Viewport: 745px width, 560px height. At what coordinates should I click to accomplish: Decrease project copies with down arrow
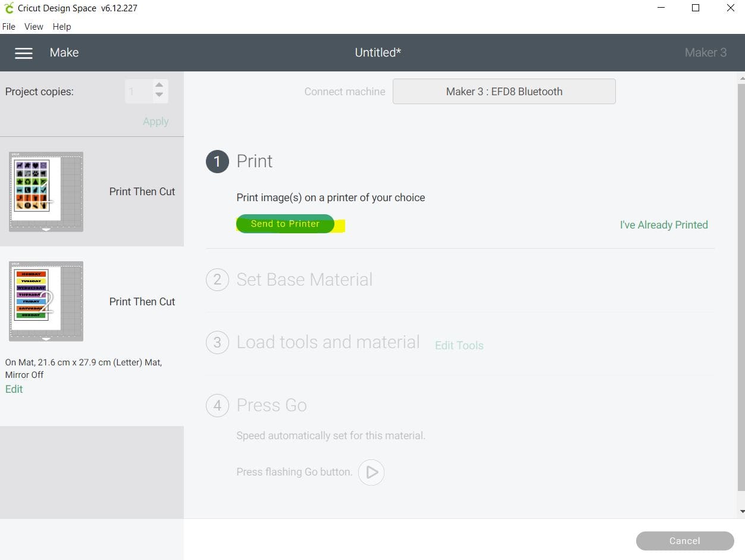[x=159, y=95]
